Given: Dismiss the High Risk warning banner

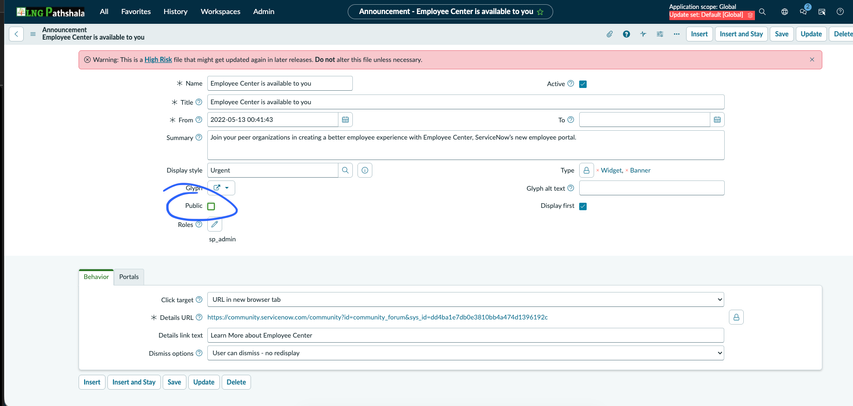Looking at the screenshot, I should pyautogui.click(x=812, y=60).
